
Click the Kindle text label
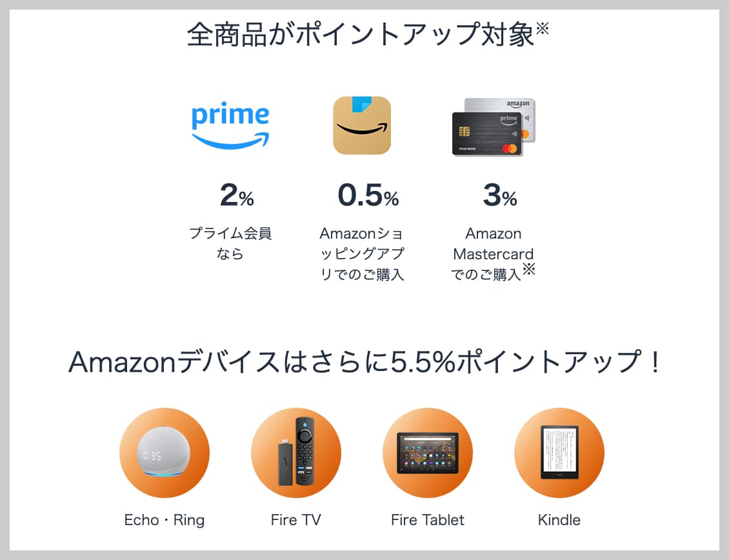559,520
